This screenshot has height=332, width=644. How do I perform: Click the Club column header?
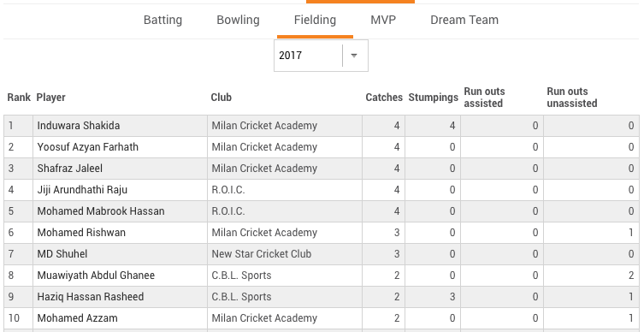222,98
